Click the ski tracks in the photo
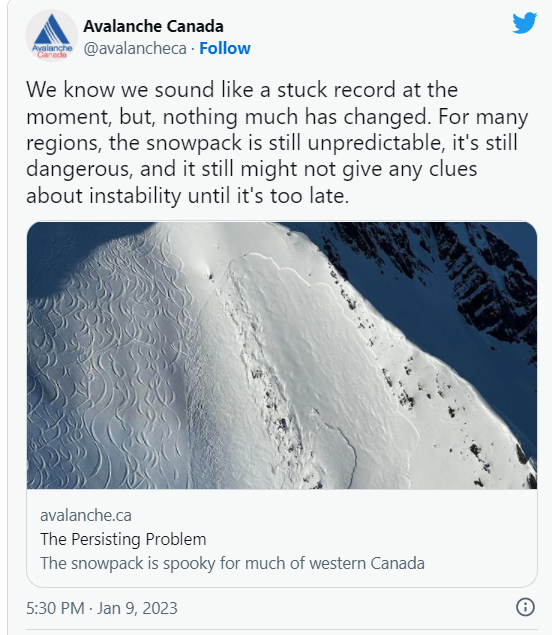 (105, 364)
